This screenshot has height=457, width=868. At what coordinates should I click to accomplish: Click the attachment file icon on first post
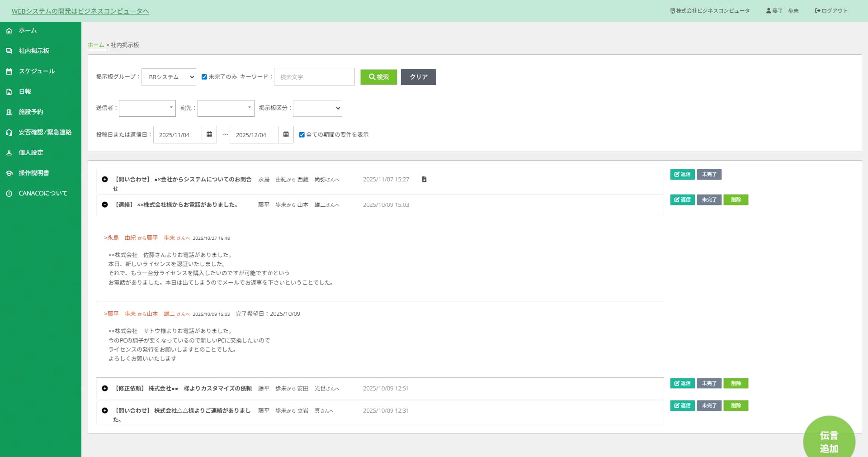click(424, 180)
